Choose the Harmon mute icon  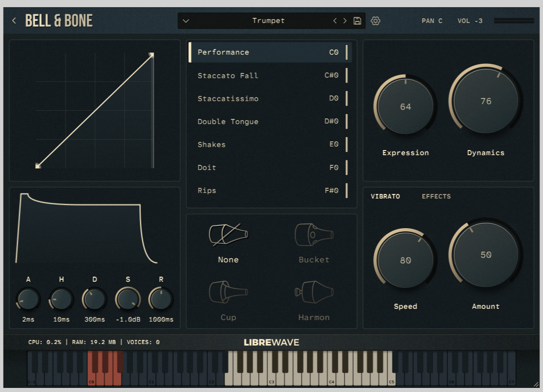coord(314,292)
